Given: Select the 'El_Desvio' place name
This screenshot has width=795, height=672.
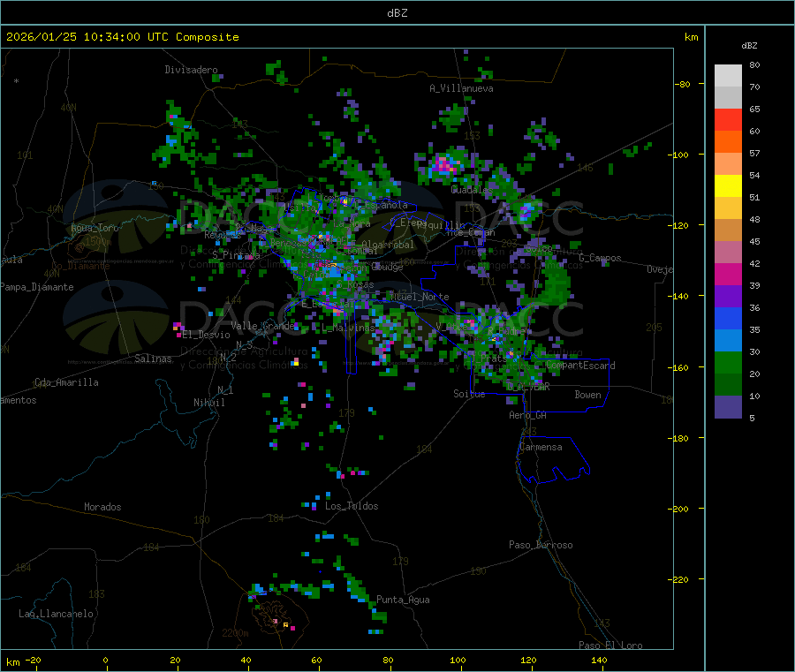Looking at the screenshot, I should [206, 335].
